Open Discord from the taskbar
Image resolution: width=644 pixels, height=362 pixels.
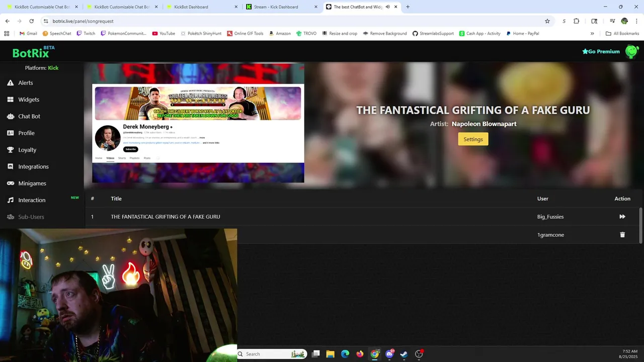389,354
